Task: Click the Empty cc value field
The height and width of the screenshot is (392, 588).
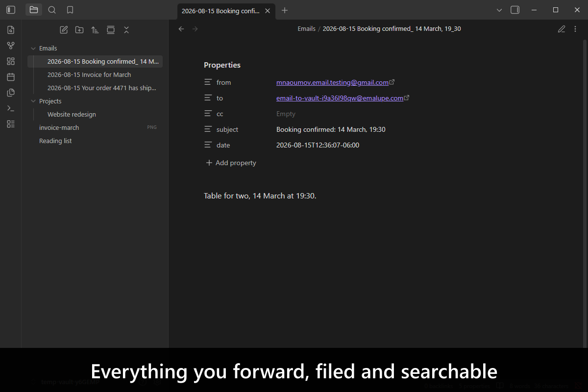Action: pyautogui.click(x=286, y=114)
